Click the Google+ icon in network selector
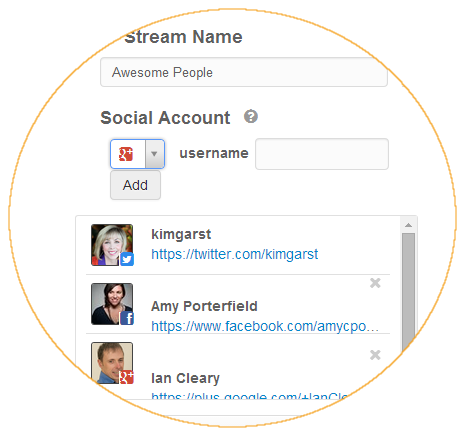The image size is (467, 437). click(x=126, y=154)
